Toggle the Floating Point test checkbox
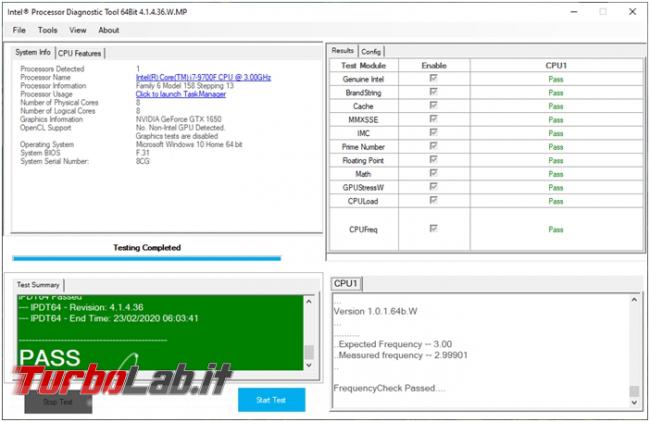 434,160
